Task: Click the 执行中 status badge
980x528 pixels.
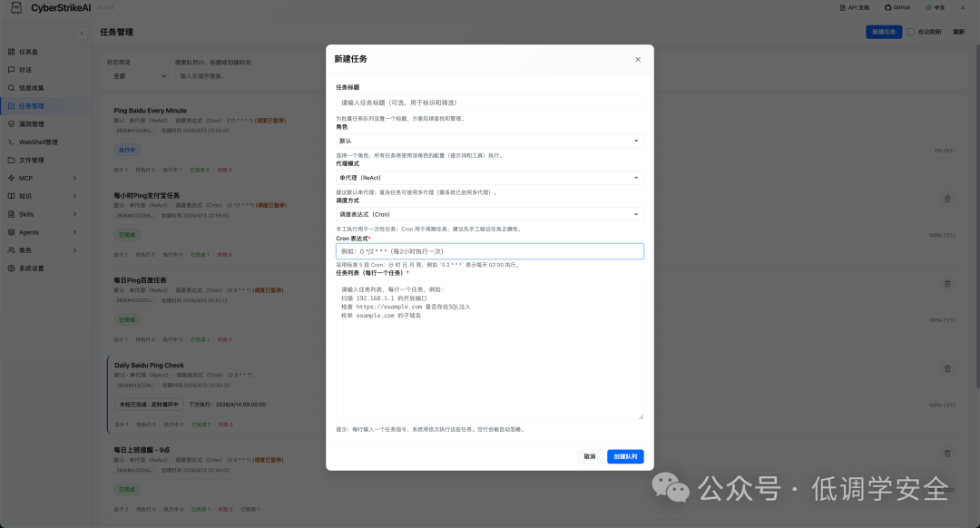Action: pos(127,150)
